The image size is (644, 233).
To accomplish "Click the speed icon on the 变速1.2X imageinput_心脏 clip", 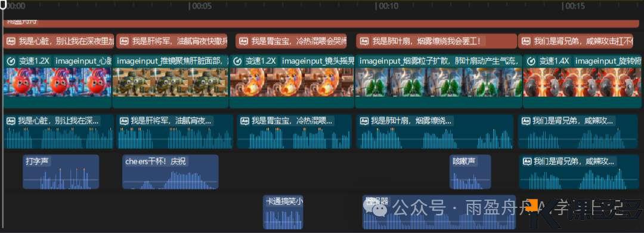I will (x=11, y=62).
